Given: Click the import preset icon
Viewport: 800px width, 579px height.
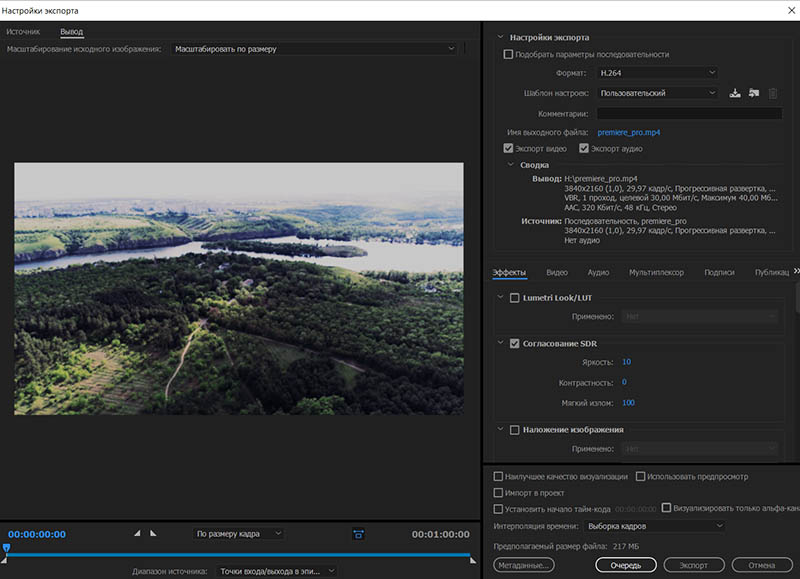Looking at the screenshot, I should click(754, 93).
